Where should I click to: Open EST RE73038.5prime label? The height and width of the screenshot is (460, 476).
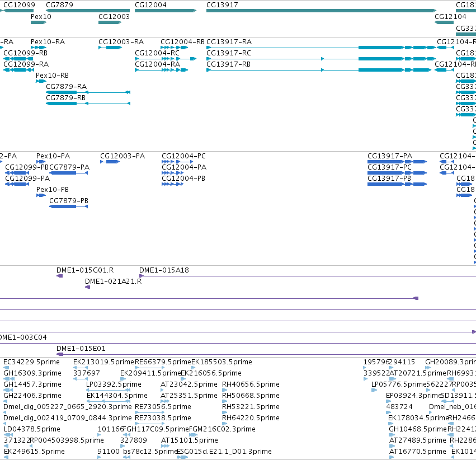[x=163, y=418]
